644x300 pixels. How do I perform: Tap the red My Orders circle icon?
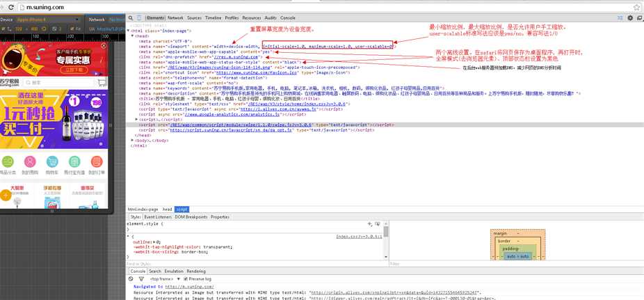coord(97,161)
